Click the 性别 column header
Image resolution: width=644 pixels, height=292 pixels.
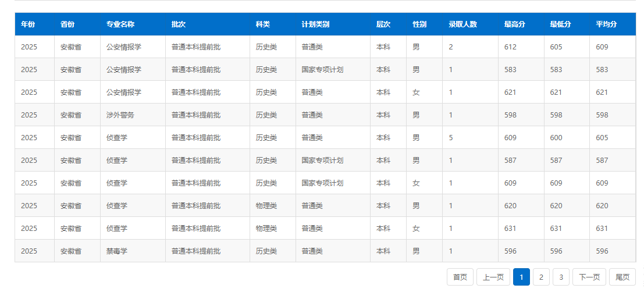tap(419, 24)
